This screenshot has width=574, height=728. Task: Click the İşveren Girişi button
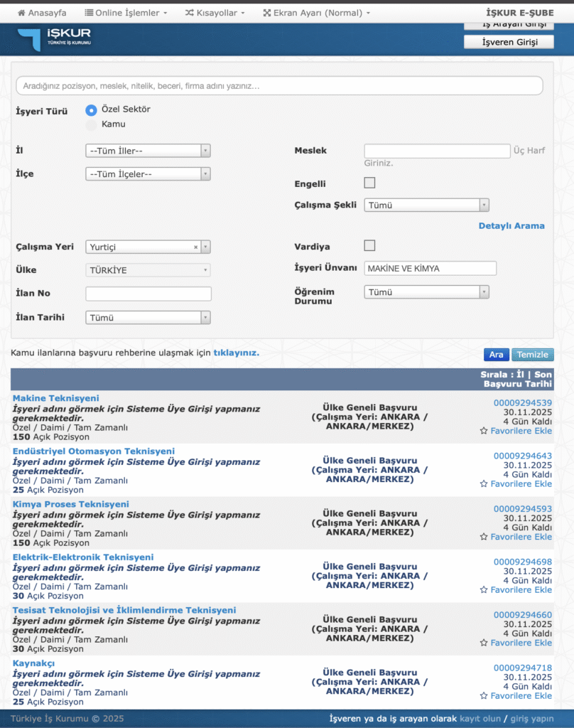pyautogui.click(x=508, y=42)
